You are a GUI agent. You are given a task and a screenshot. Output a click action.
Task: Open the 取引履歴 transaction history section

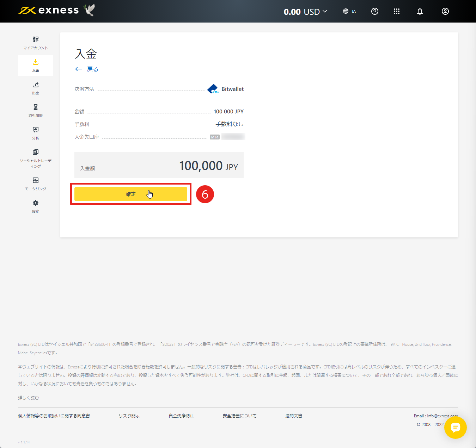(35, 110)
